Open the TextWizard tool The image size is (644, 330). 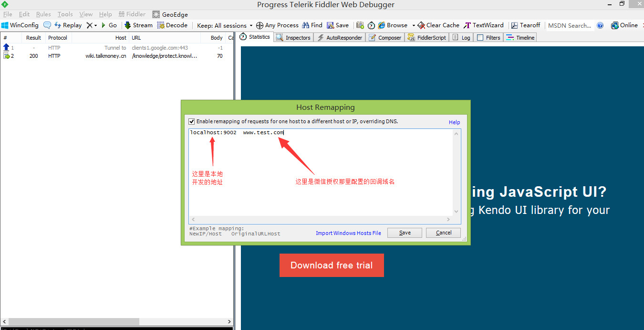pyautogui.click(x=484, y=25)
